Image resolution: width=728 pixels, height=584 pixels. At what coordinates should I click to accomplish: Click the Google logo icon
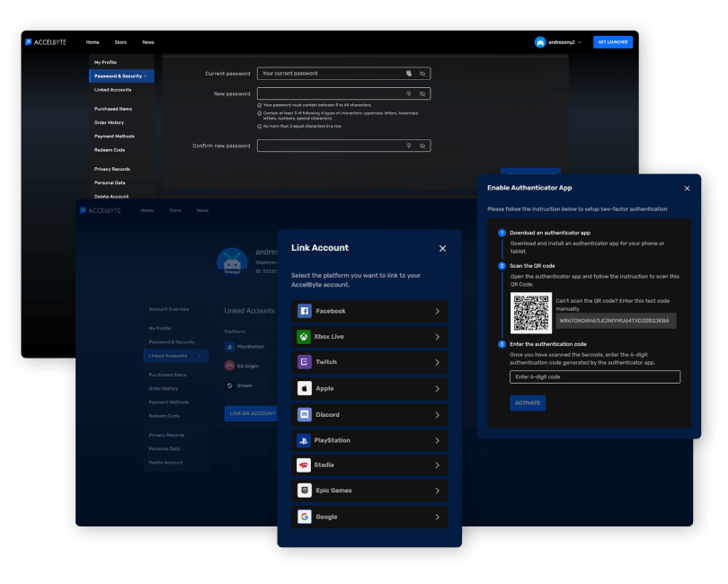click(x=304, y=517)
